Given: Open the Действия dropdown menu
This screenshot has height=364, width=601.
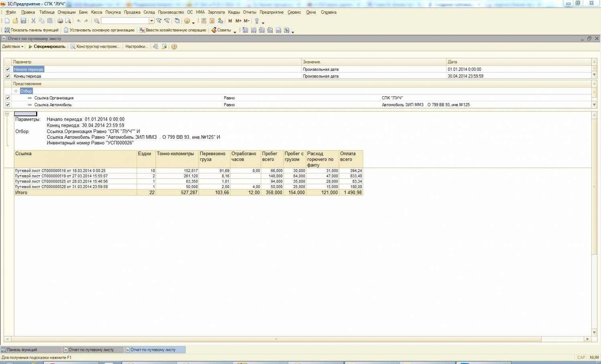Looking at the screenshot, I should tap(13, 47).
